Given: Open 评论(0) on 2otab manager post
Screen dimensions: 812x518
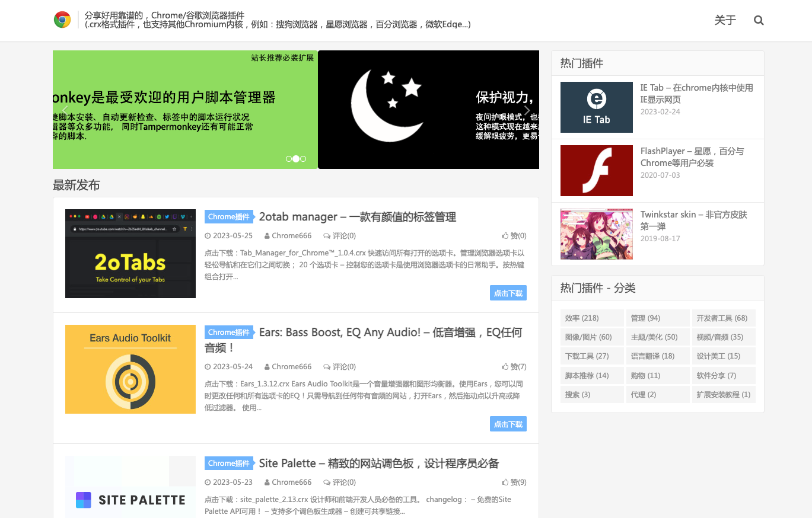Looking at the screenshot, I should coord(340,235).
